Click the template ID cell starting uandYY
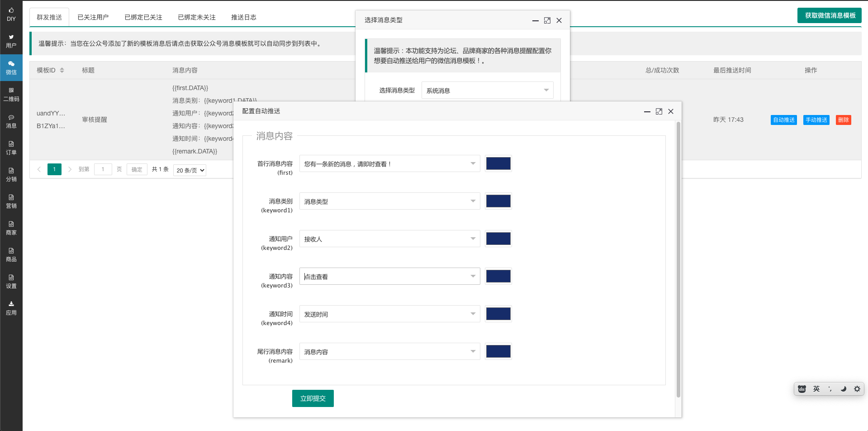 51,120
